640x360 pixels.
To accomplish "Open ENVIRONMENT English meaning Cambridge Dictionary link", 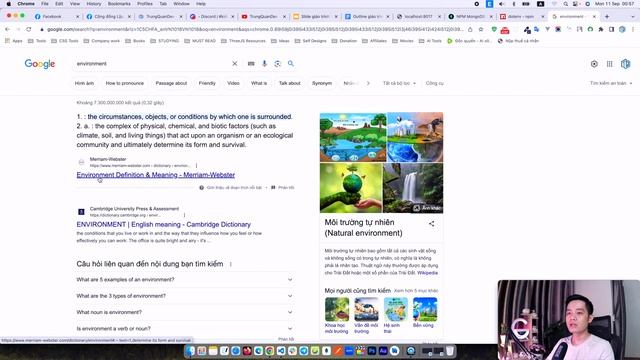I will tap(163, 224).
